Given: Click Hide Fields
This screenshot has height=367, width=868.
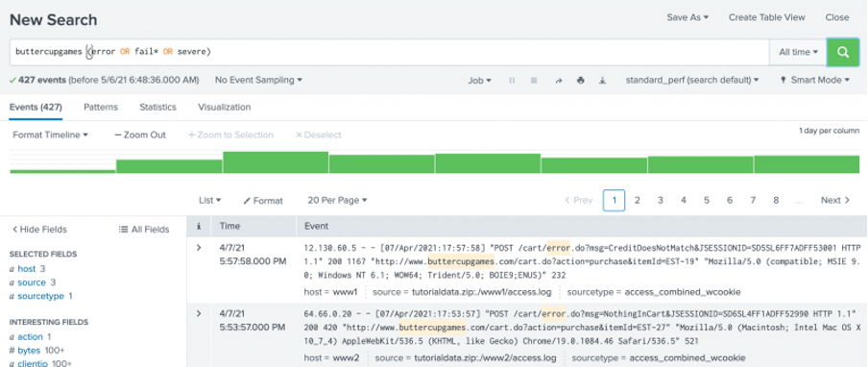Looking at the screenshot, I should 39,230.
